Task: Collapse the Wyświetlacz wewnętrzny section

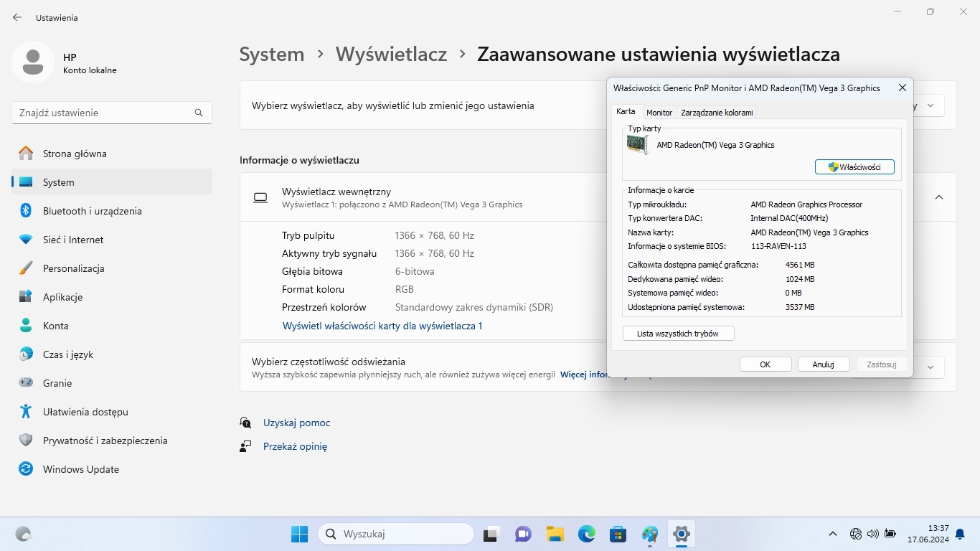Action: 939,197
